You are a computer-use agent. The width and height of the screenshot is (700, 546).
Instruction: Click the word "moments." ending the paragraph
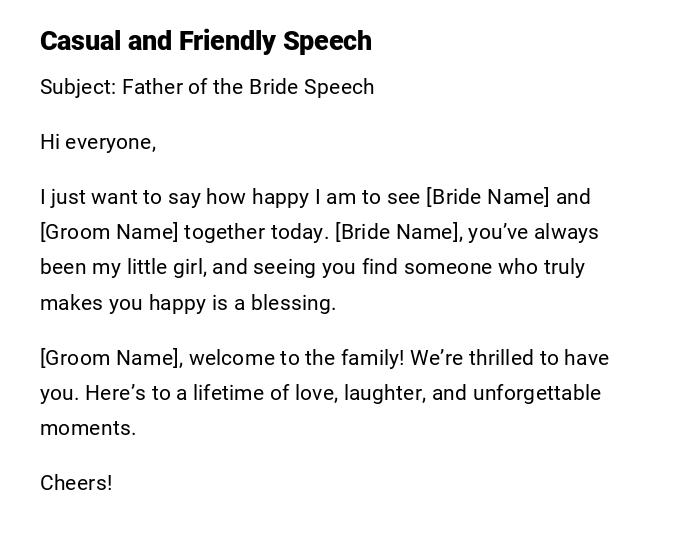tap(88, 428)
